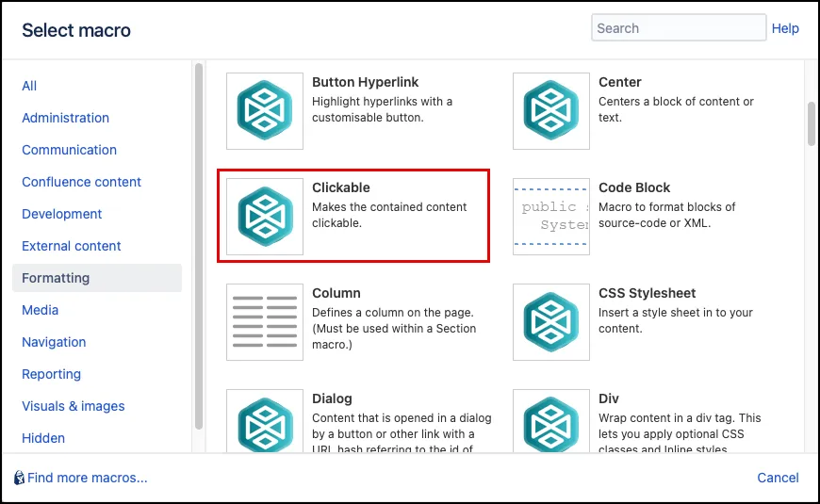Select External content category

(x=71, y=246)
